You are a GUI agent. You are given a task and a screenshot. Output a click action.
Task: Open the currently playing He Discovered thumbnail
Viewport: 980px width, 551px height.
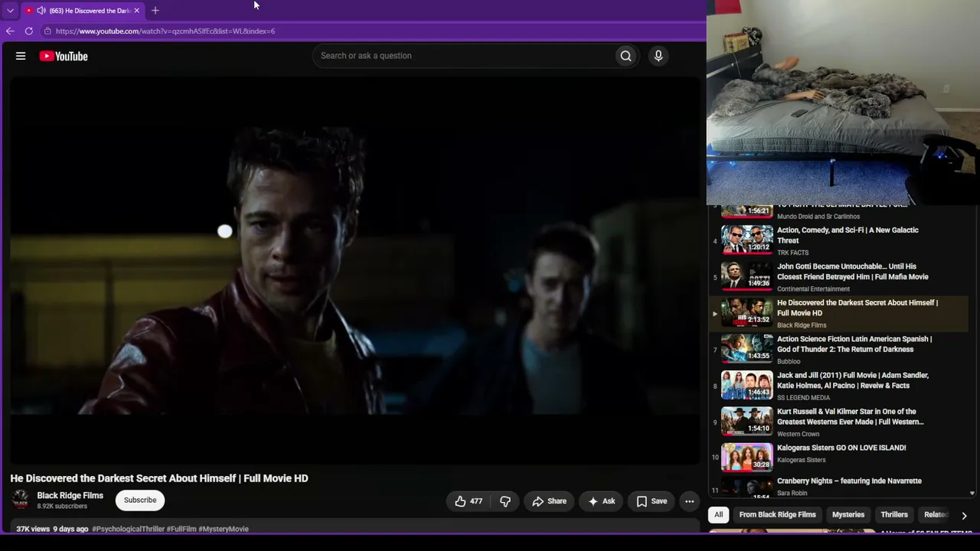coord(746,312)
